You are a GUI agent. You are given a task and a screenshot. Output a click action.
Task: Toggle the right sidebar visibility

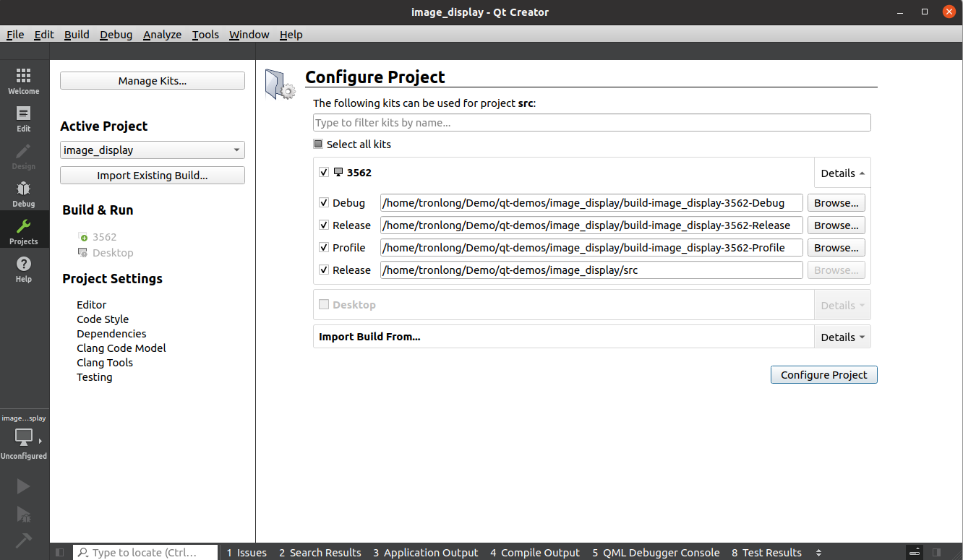(x=937, y=553)
